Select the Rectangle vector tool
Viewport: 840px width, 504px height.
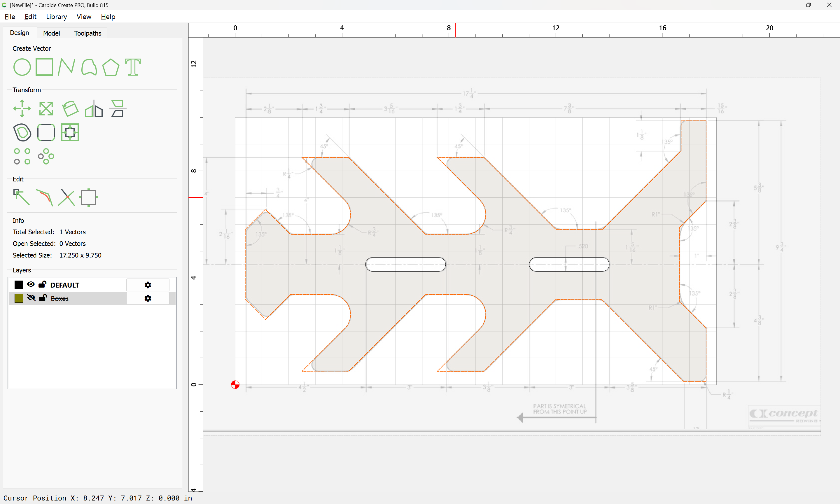pos(44,67)
